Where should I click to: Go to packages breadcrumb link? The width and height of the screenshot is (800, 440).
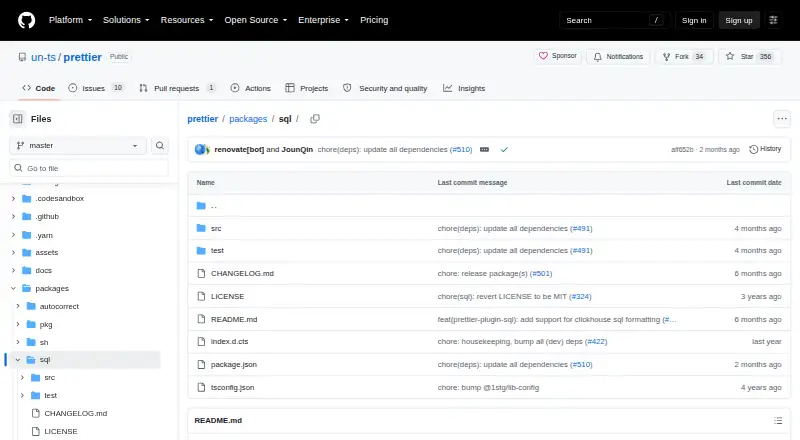(248, 119)
